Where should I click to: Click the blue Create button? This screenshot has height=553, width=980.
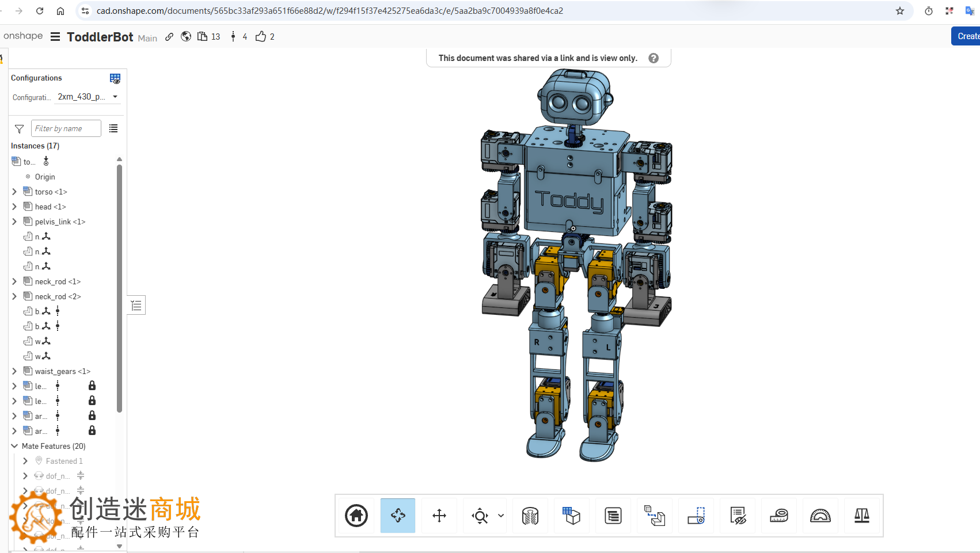pos(967,36)
